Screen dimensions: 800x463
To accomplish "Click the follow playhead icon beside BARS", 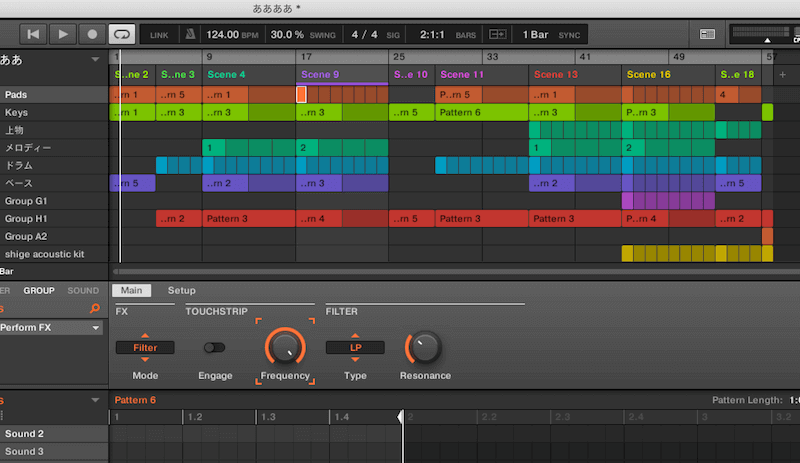I will click(497, 34).
